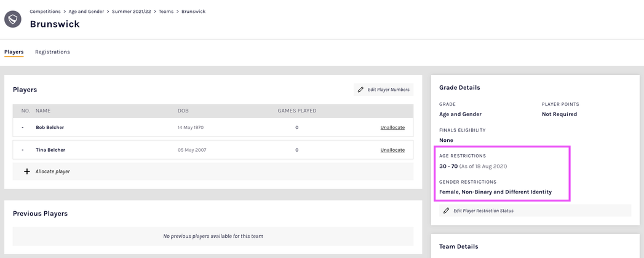
Task: Open Bob Belcher's player name
Action: click(x=50, y=127)
